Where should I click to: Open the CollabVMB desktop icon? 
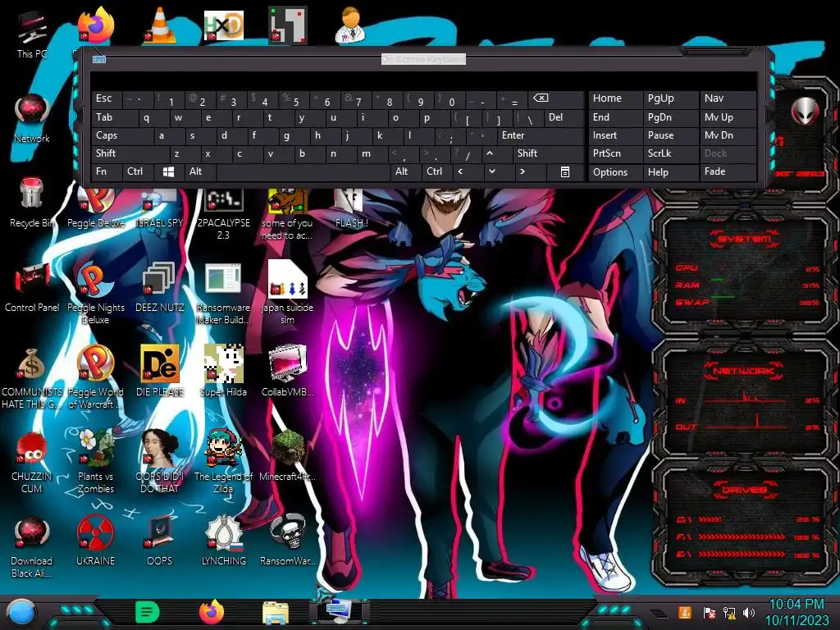pos(288,371)
